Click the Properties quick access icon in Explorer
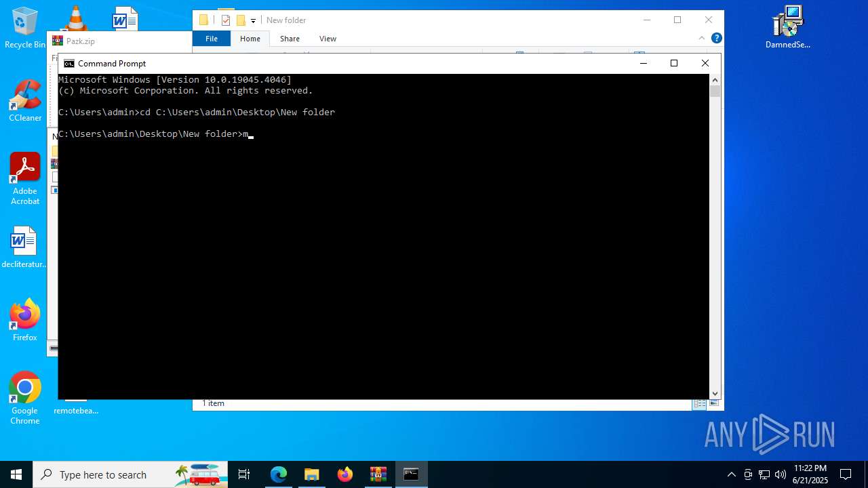 (x=226, y=20)
